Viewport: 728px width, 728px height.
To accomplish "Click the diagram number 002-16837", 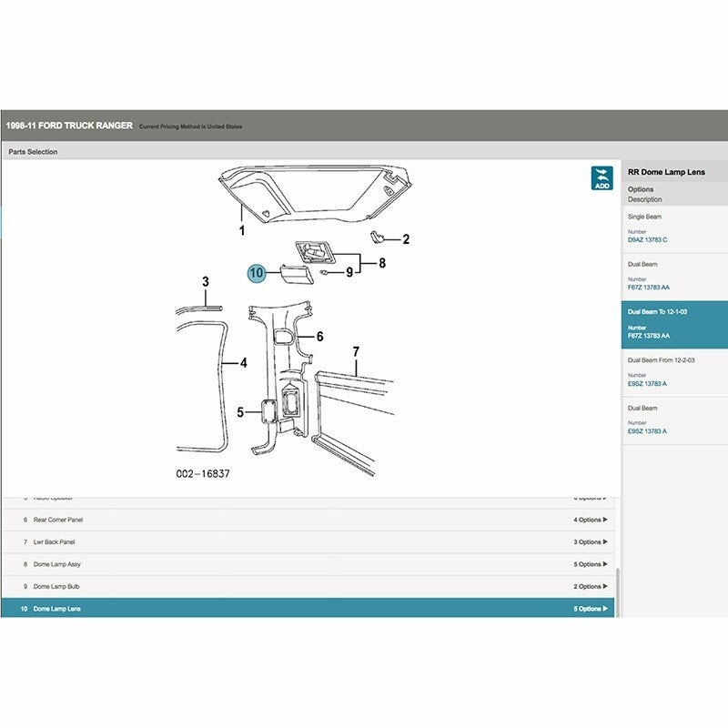I will coord(203,473).
